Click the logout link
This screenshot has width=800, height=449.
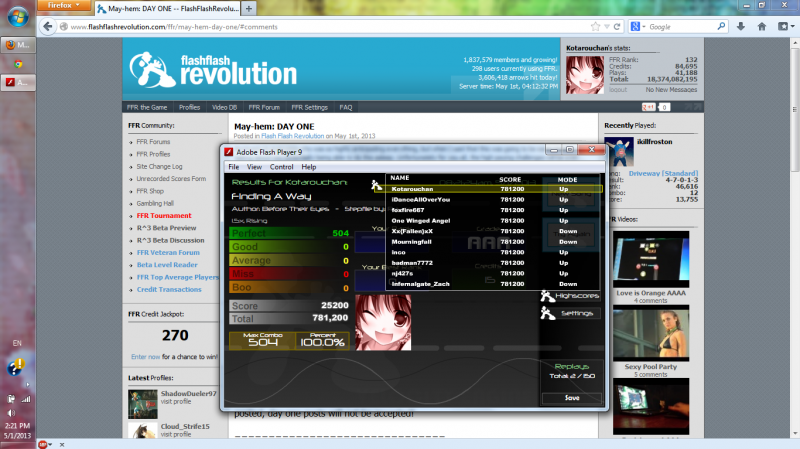click(618, 90)
